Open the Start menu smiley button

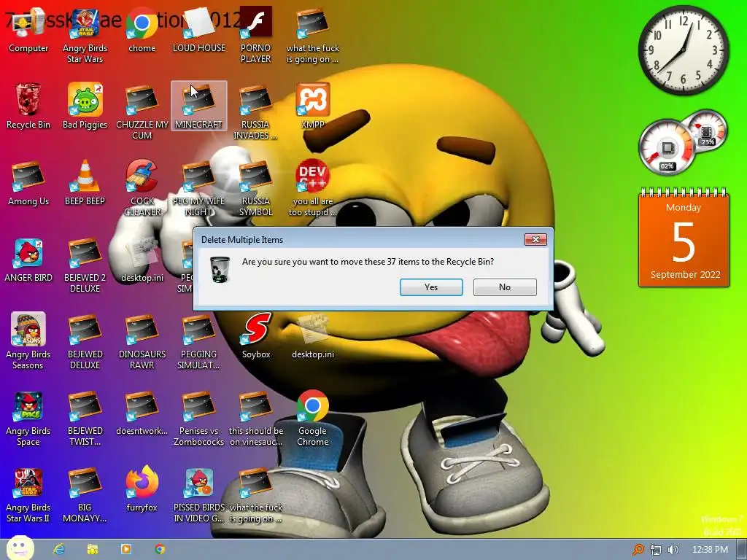point(20,548)
